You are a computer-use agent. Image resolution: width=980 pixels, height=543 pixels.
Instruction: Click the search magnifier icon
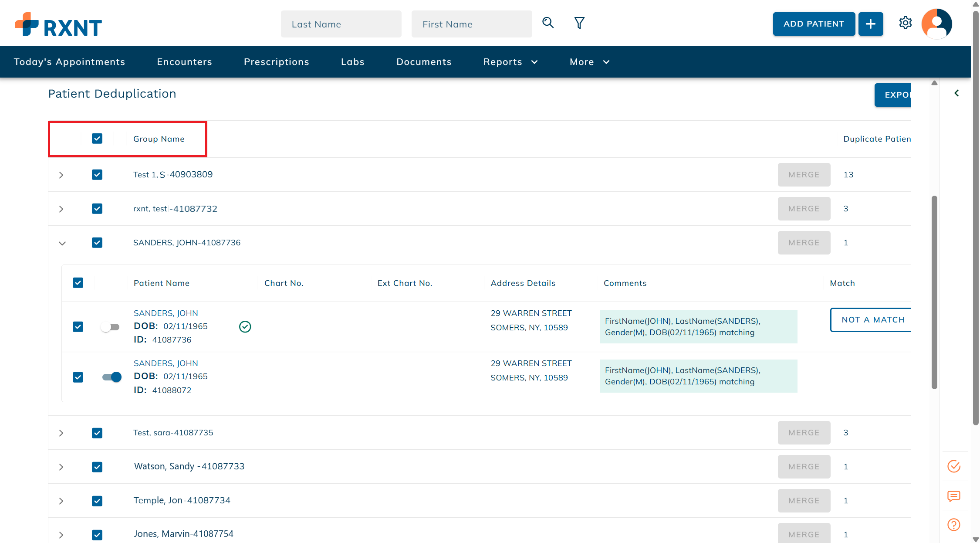pyautogui.click(x=548, y=23)
